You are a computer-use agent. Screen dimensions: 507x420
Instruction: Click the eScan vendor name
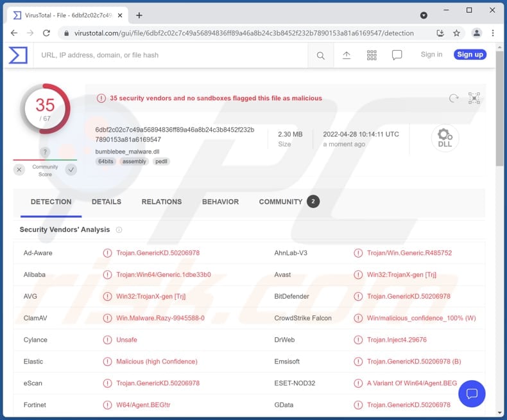[33, 383]
